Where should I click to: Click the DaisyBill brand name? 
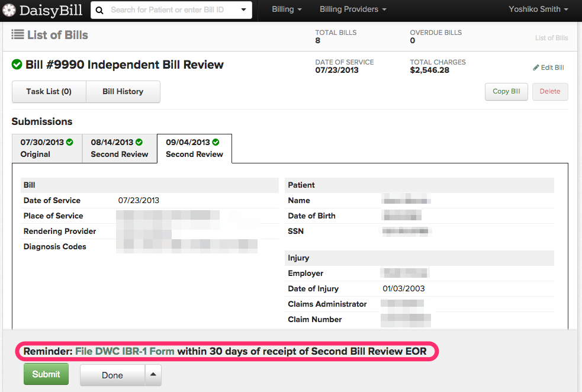[x=51, y=10]
